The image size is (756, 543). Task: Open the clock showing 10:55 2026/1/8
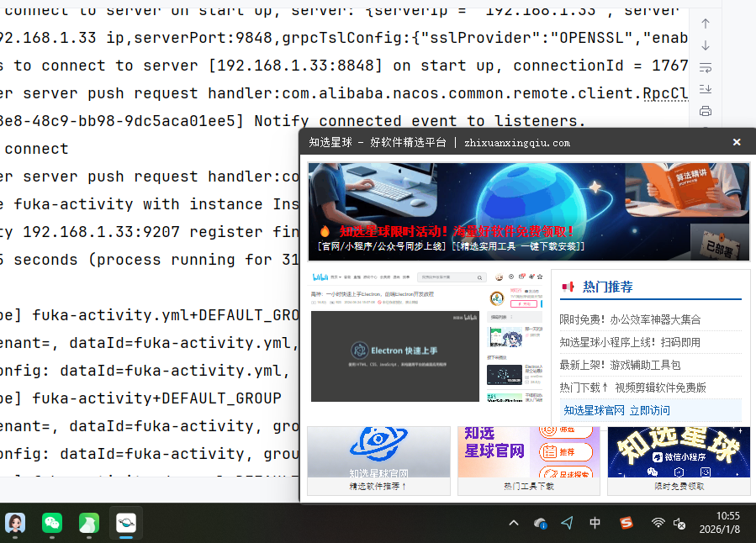(x=721, y=523)
